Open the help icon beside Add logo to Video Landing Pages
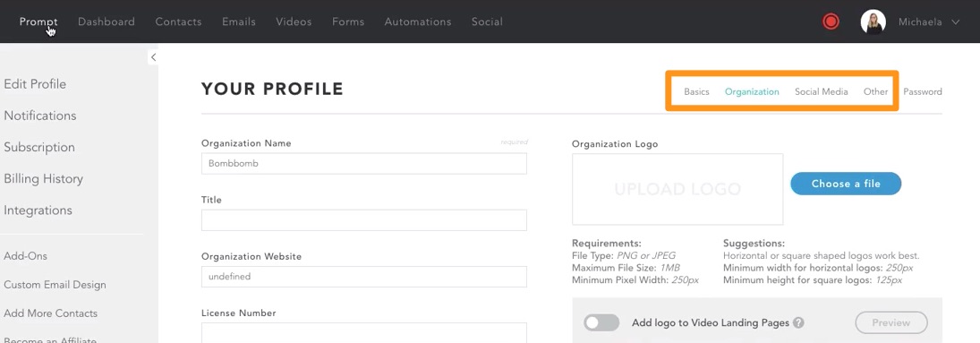The width and height of the screenshot is (980, 343). [x=798, y=323]
